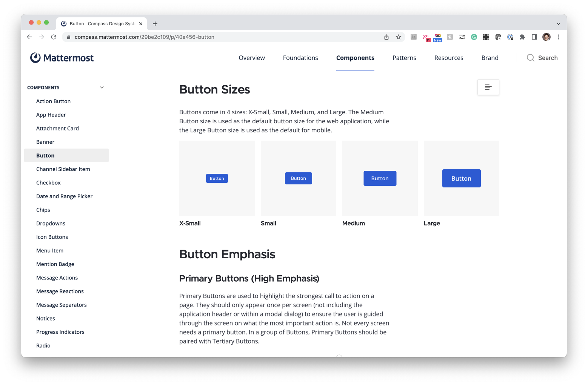The height and width of the screenshot is (385, 588).
Task: Click the 'Button Emphasis' heading
Action: pyautogui.click(x=227, y=254)
